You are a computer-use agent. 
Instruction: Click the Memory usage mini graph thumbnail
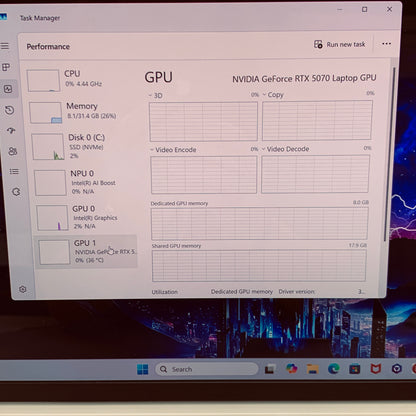[x=46, y=113]
